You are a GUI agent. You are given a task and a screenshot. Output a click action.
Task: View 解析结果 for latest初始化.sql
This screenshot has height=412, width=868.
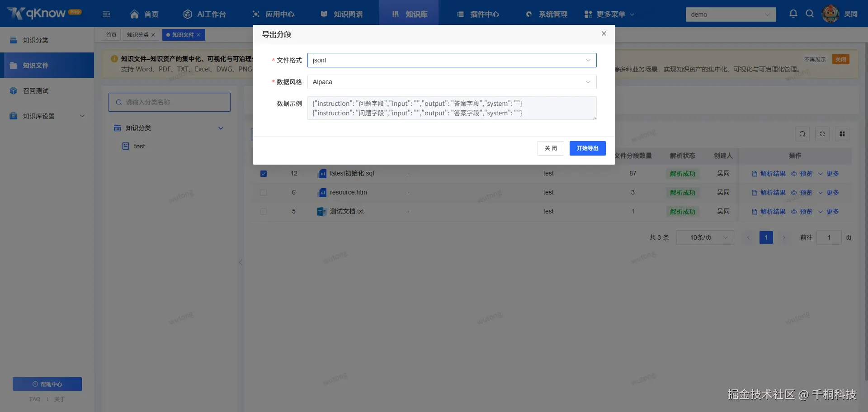769,174
